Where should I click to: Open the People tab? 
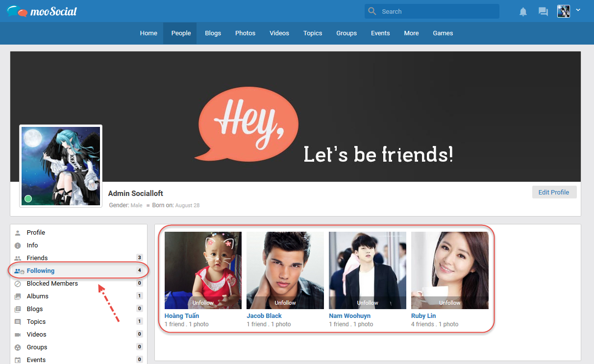pos(181,33)
